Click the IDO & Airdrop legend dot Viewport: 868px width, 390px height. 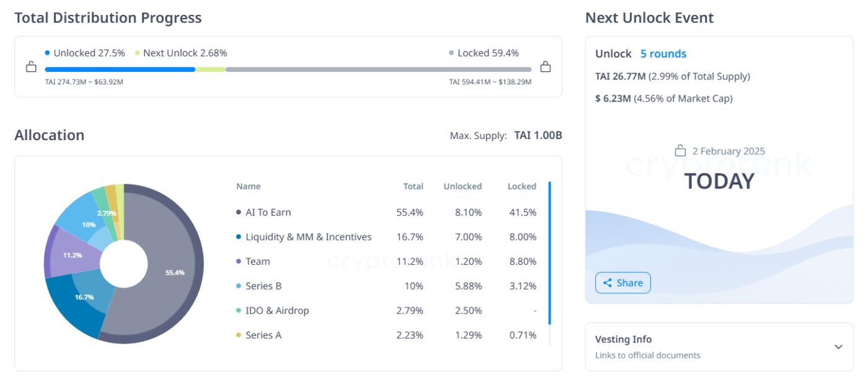[237, 309]
